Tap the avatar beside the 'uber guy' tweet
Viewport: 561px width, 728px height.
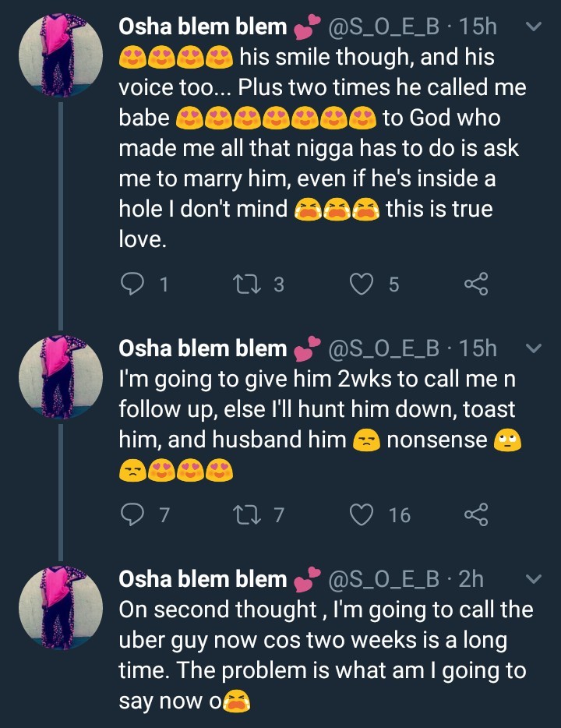(60, 610)
